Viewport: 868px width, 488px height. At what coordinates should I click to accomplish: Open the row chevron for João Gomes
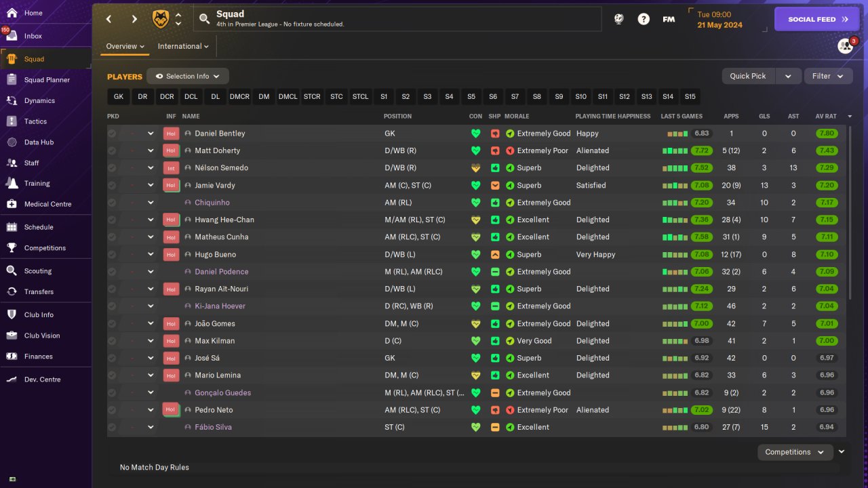151,323
